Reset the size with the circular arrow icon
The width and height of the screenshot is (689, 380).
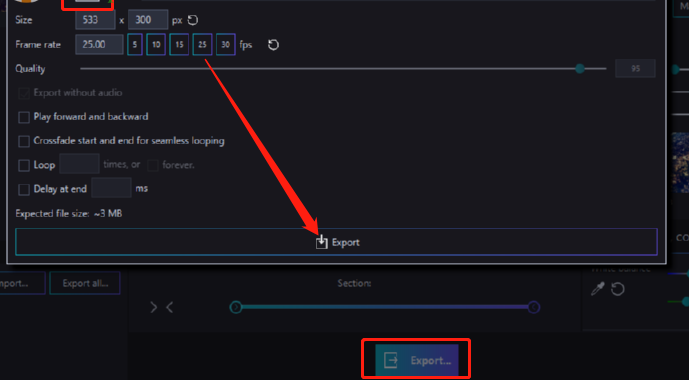(x=193, y=20)
